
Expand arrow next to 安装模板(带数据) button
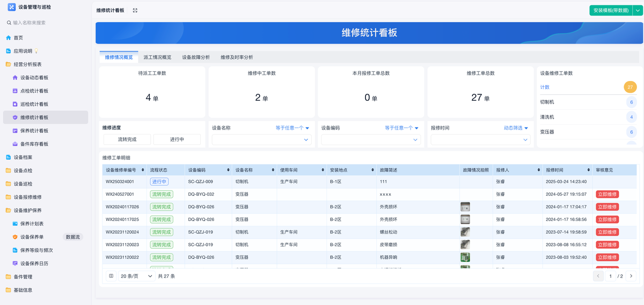click(x=638, y=10)
